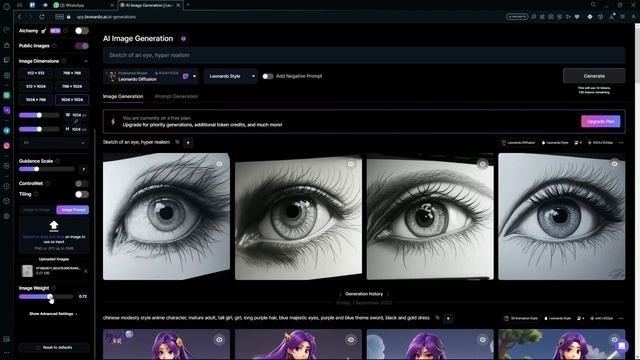Screen dimensions: 640x360
Task: Toggle the Public Images switch
Action: coord(82,46)
